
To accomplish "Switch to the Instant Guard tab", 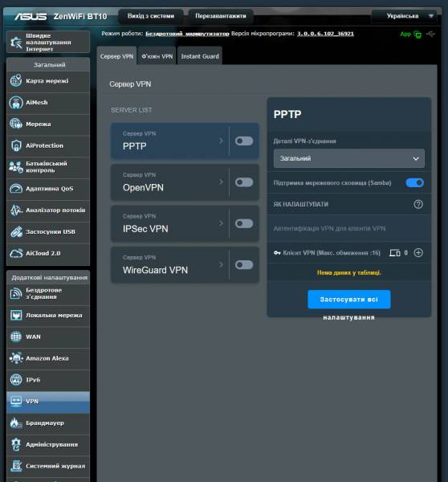I will point(200,56).
